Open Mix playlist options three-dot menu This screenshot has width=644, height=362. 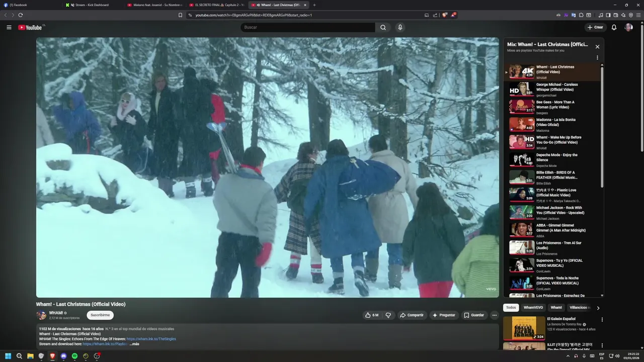(597, 57)
